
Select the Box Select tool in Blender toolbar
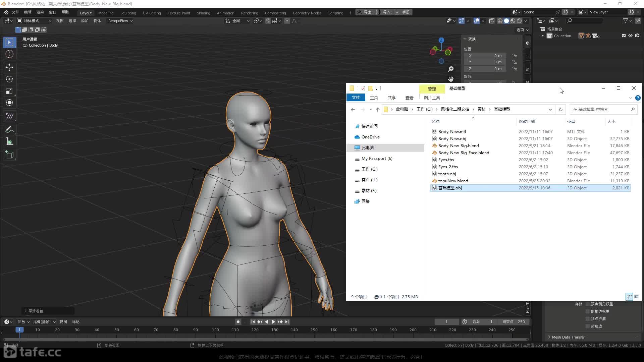tap(9, 42)
